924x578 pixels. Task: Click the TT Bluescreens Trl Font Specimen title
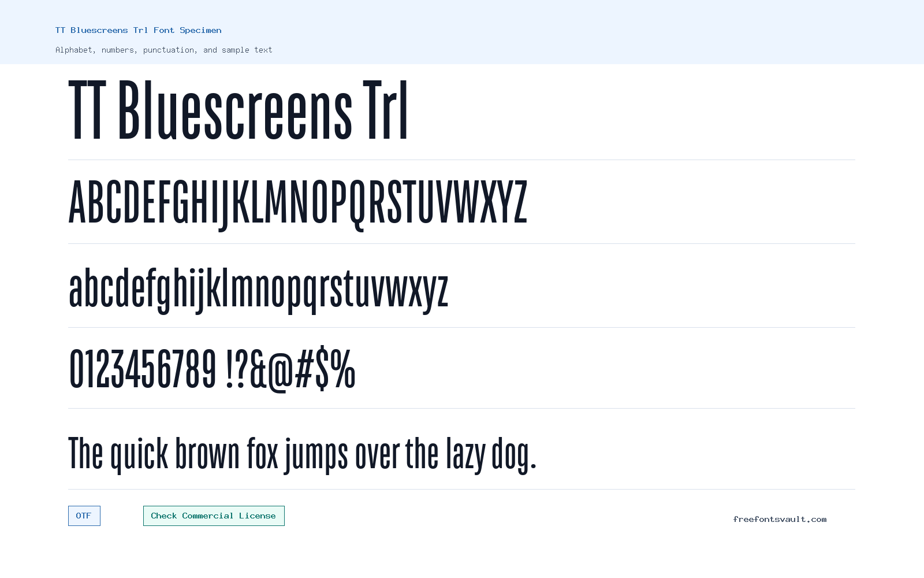[139, 30]
